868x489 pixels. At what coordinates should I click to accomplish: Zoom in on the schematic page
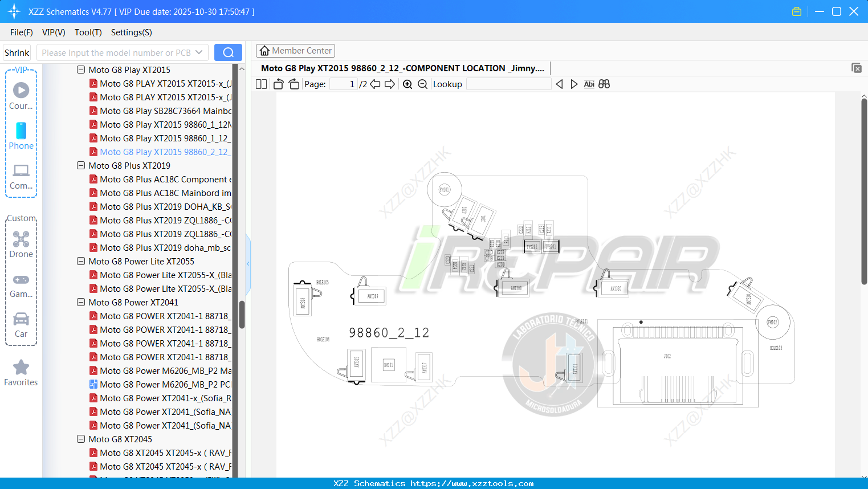407,84
